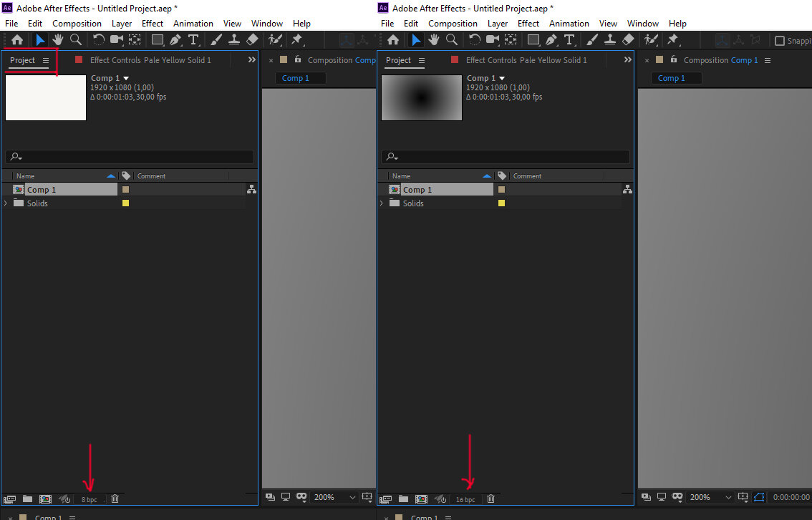This screenshot has height=520, width=812.
Task: Open the flowchart icon on the left Comp 1 row
Action: point(251,190)
